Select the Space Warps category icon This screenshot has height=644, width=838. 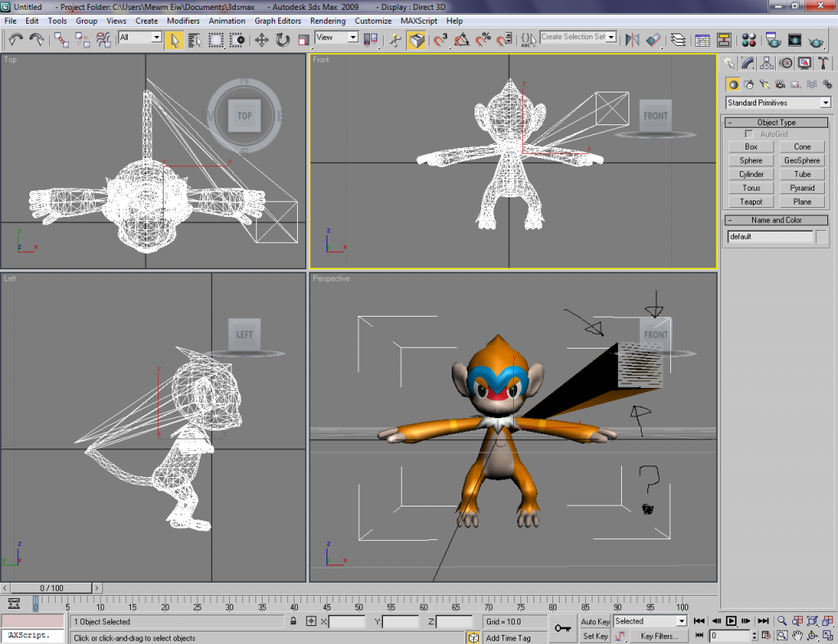click(x=812, y=84)
